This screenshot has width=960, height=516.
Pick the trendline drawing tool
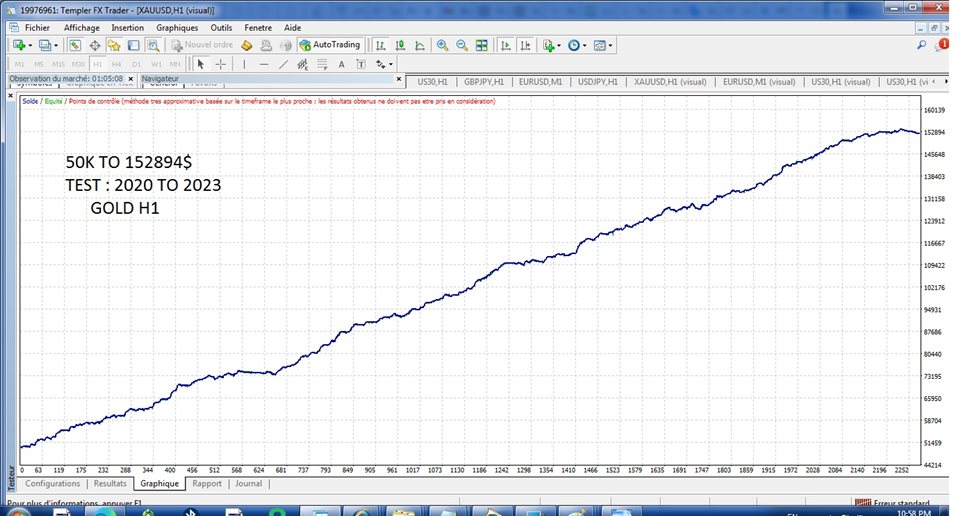click(284, 64)
